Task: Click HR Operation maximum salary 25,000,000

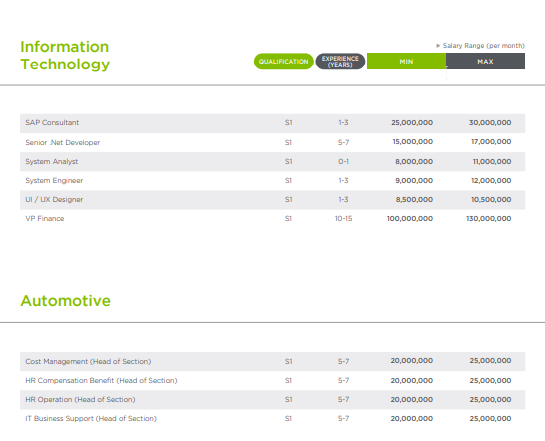Action: pos(490,400)
